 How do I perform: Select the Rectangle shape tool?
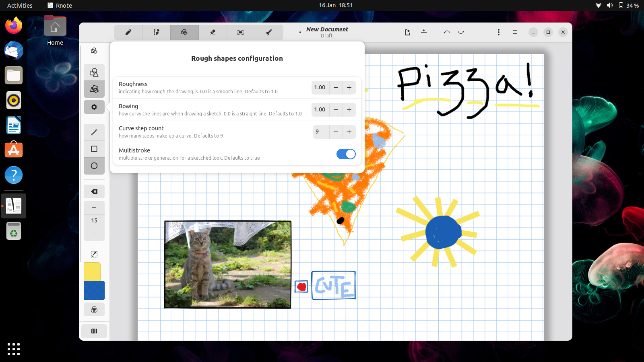click(94, 149)
